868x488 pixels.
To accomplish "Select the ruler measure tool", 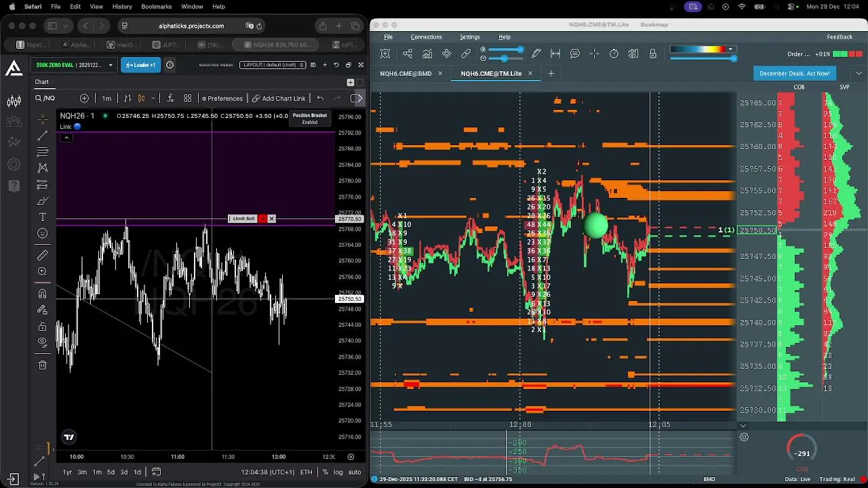I will coord(42,255).
